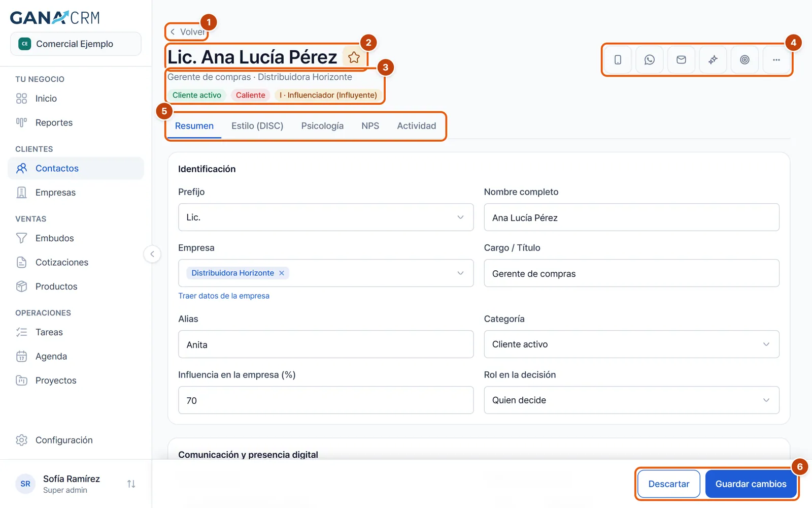Click the target icon in the header

745,60
